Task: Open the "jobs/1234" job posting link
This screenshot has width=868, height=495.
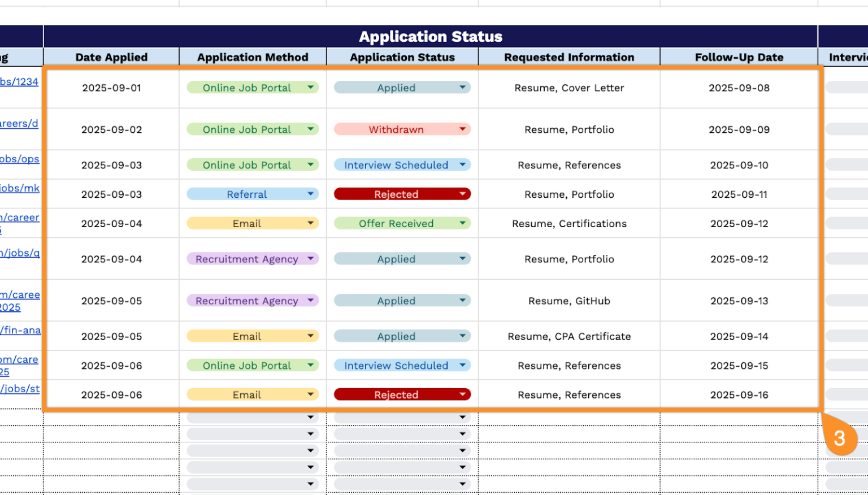Action: [x=19, y=81]
